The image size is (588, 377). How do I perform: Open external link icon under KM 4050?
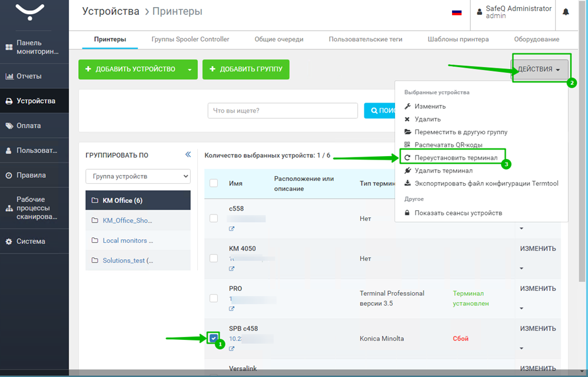click(231, 269)
